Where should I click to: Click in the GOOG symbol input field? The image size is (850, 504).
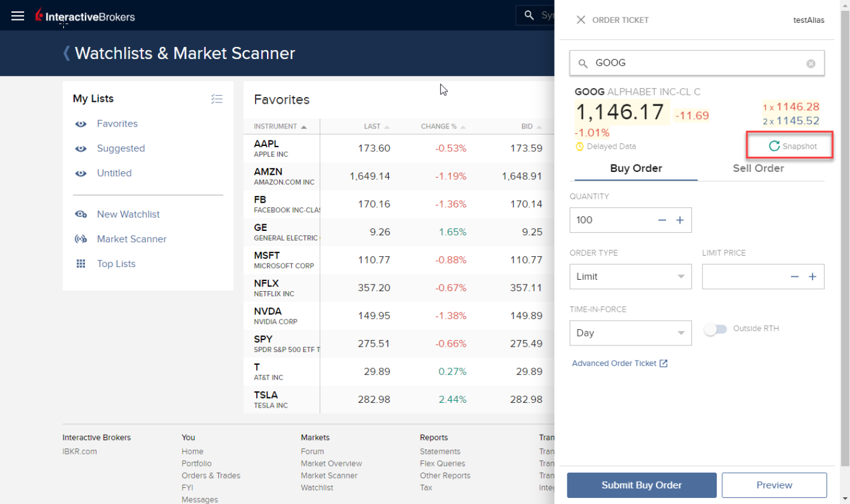click(x=697, y=63)
